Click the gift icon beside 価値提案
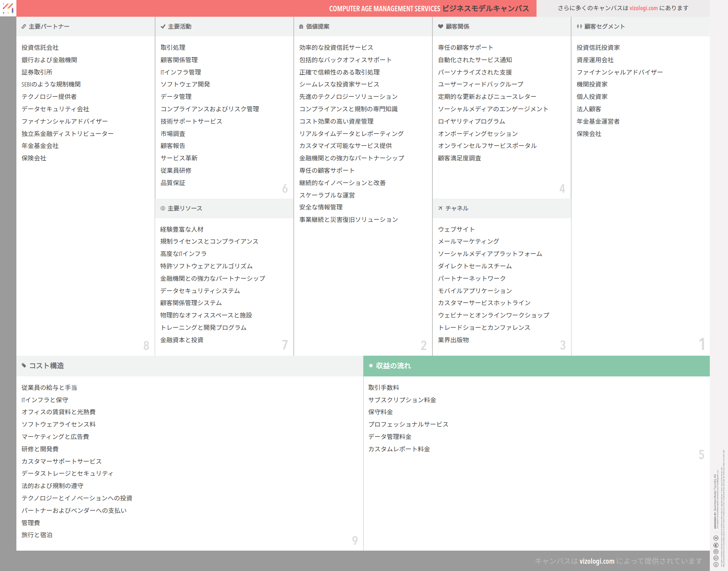Screen dimensions: 728x571 coord(301,27)
